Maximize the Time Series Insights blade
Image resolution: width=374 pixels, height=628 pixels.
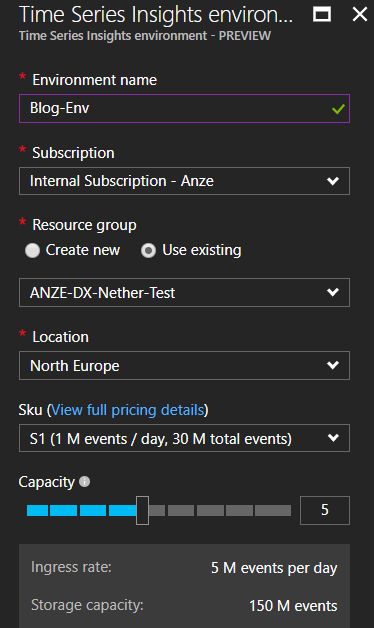[322, 15]
